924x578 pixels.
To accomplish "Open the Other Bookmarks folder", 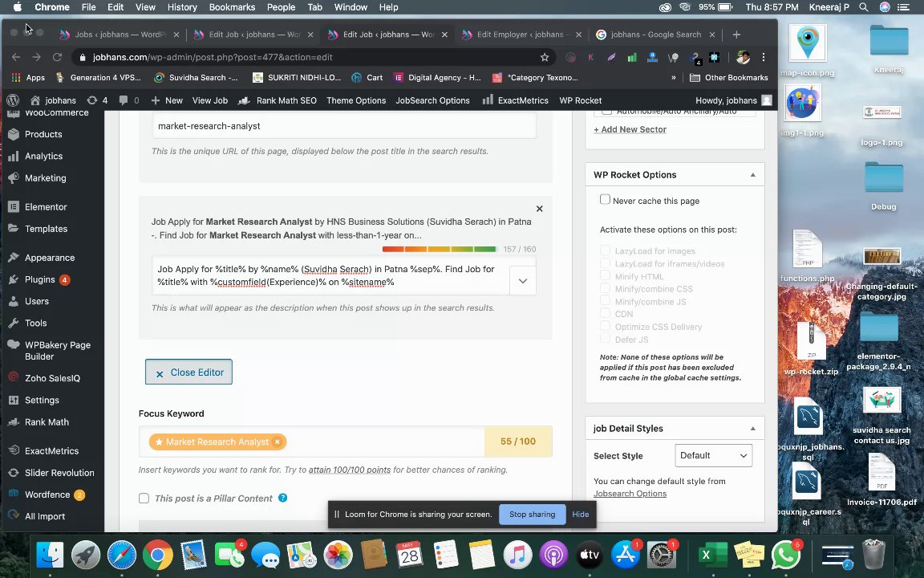I will pyautogui.click(x=729, y=77).
